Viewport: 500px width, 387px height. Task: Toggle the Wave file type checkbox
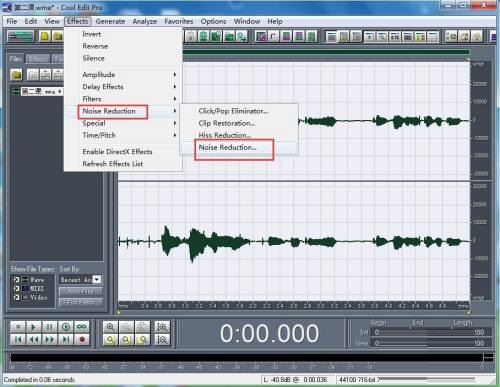[x=16, y=280]
